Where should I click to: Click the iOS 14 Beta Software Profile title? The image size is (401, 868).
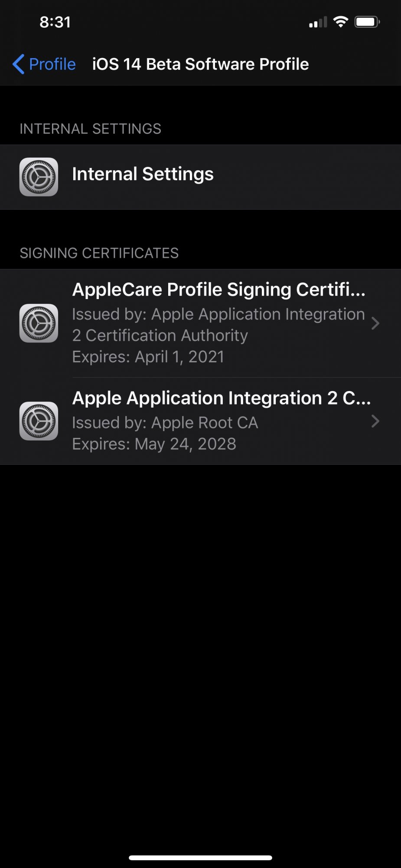[x=200, y=64]
